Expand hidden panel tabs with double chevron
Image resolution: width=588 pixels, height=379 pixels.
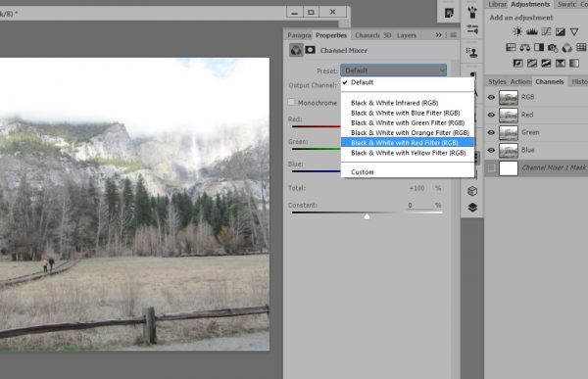tap(438, 35)
